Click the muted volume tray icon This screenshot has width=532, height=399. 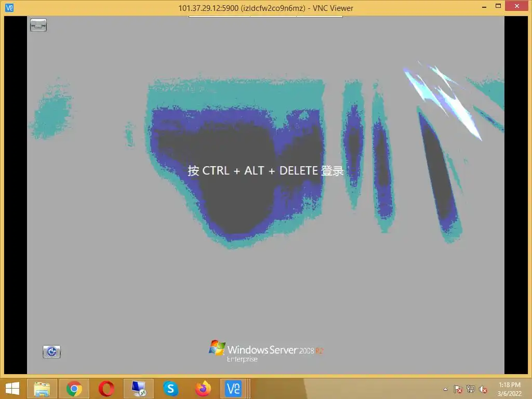[x=483, y=389]
